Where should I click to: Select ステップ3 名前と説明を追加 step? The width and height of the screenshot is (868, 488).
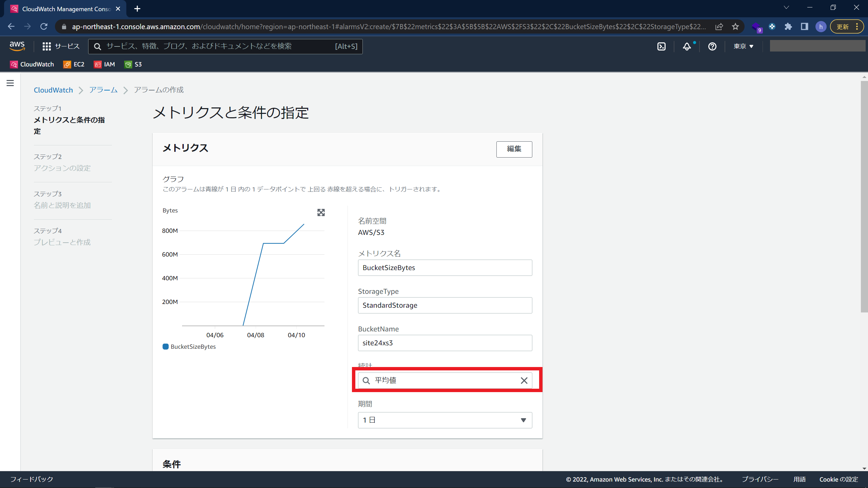[x=62, y=200]
